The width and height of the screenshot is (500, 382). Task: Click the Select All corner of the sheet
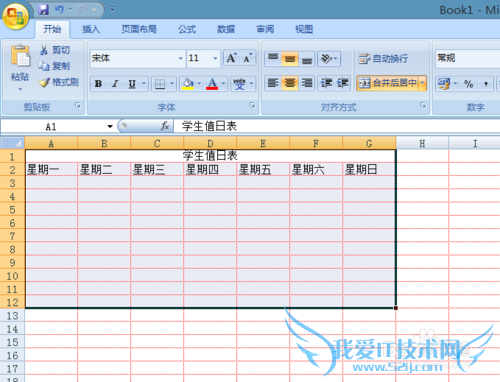point(12,143)
